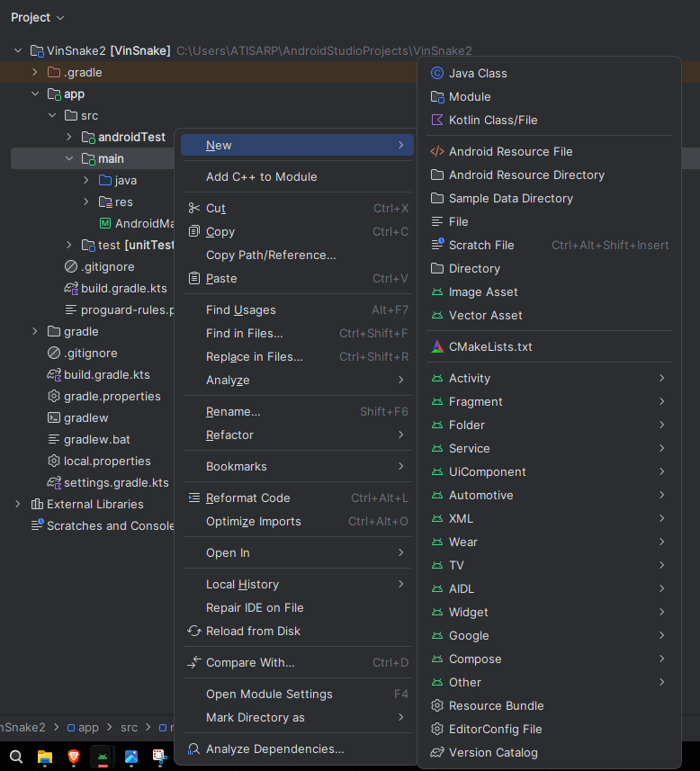This screenshot has height=771, width=700.
Task: Click the Kotlin Class/File icon
Action: (437, 120)
